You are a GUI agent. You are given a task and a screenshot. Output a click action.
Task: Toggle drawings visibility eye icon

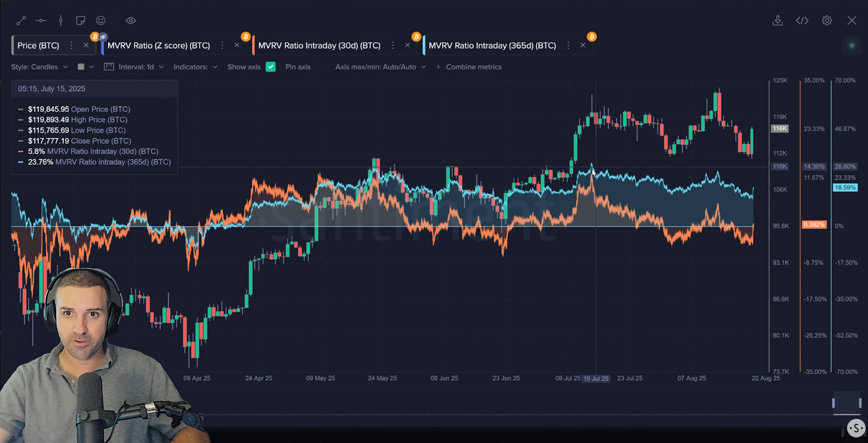(131, 21)
